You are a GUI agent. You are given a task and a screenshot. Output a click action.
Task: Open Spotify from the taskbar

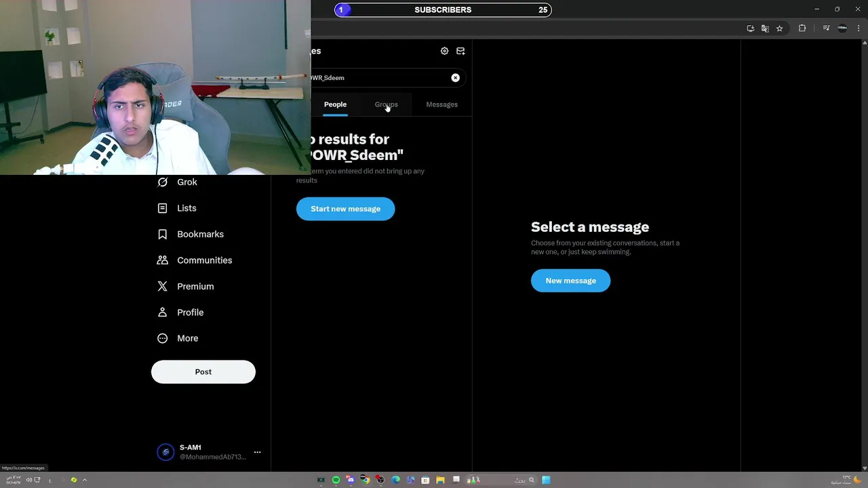pos(336,480)
